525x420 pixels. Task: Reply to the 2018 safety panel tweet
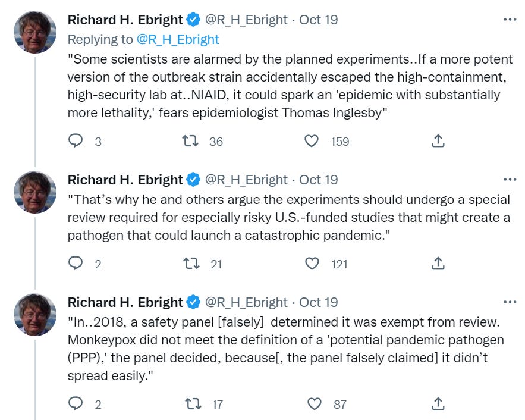76,404
